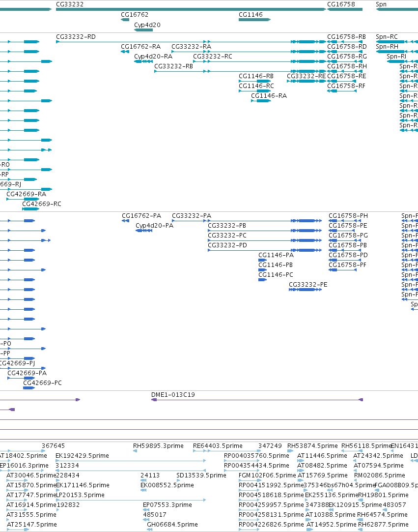Select EST RP004035760.5prime

pos(242,461)
